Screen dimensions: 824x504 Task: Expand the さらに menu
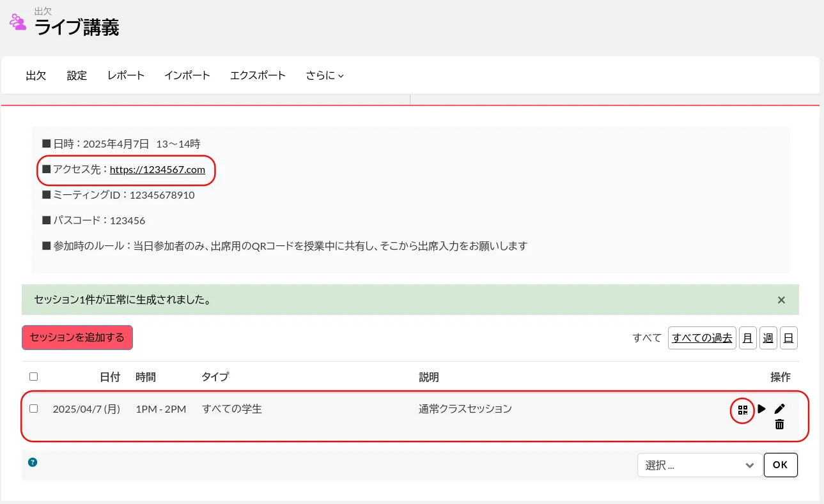pyautogui.click(x=324, y=75)
